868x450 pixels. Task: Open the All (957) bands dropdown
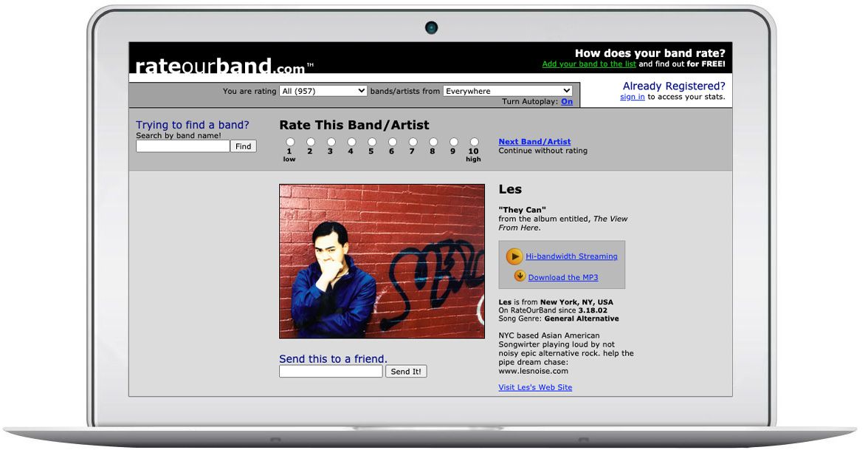coord(323,91)
